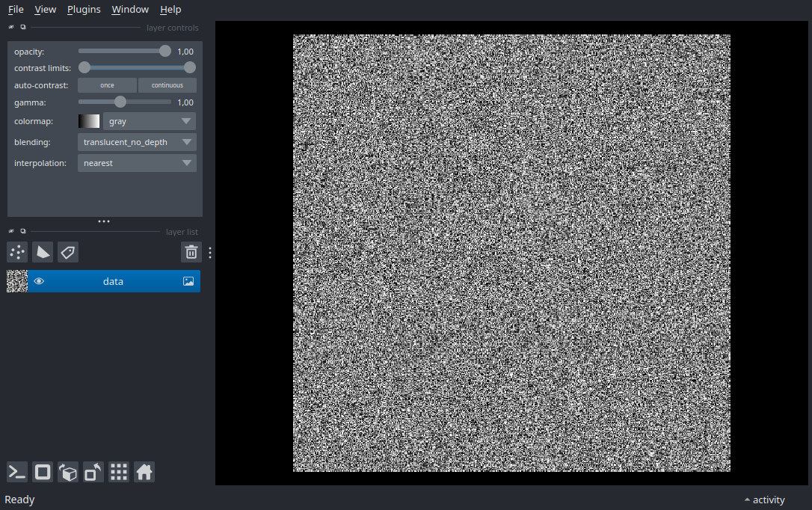Open the Help menu
This screenshot has width=812, height=510.
pos(170,9)
